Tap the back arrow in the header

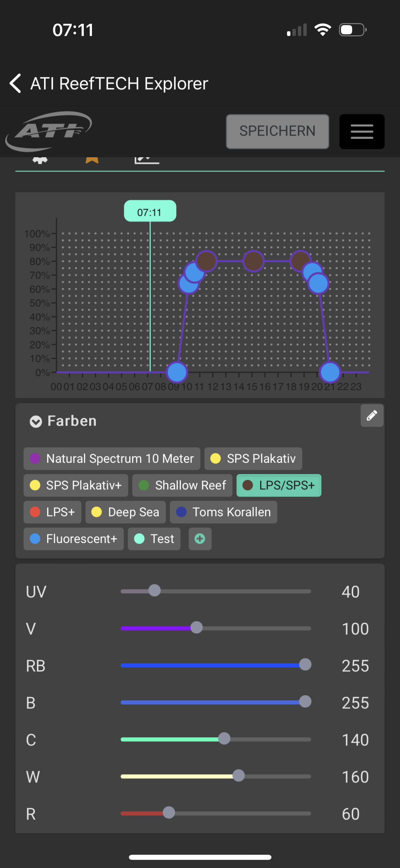coord(16,83)
